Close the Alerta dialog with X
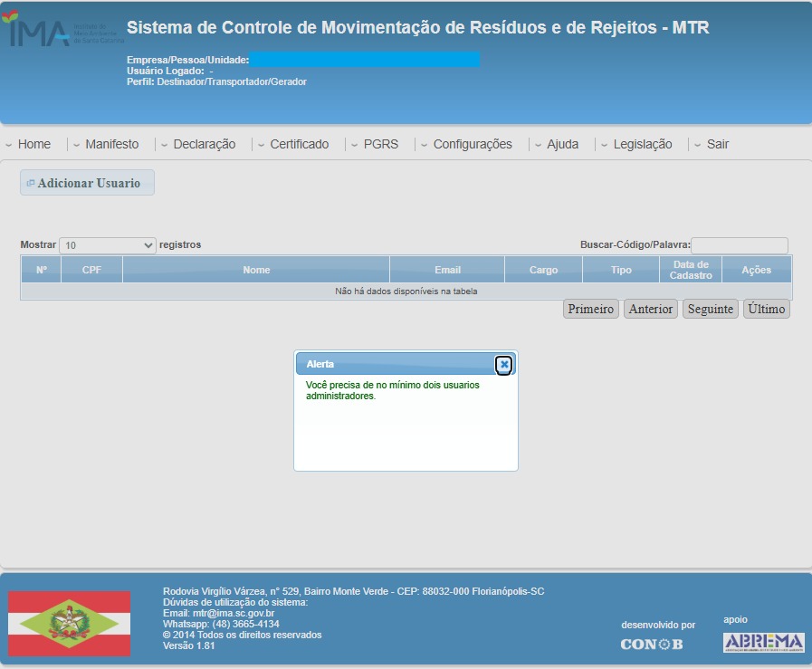The width and height of the screenshot is (812, 669). (504, 364)
